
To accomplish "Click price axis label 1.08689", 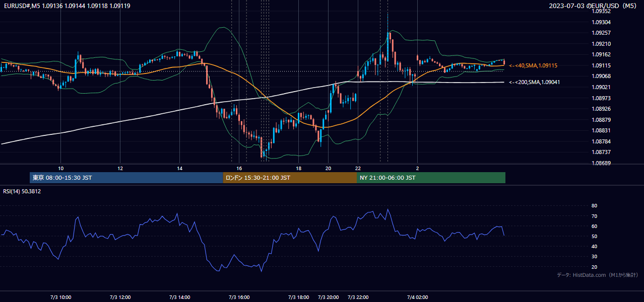I will coord(601,163).
